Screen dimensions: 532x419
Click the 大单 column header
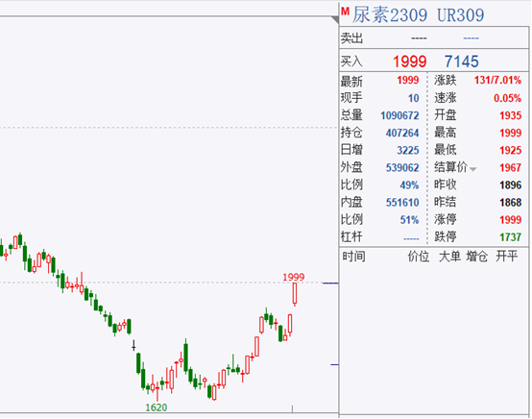pos(449,256)
